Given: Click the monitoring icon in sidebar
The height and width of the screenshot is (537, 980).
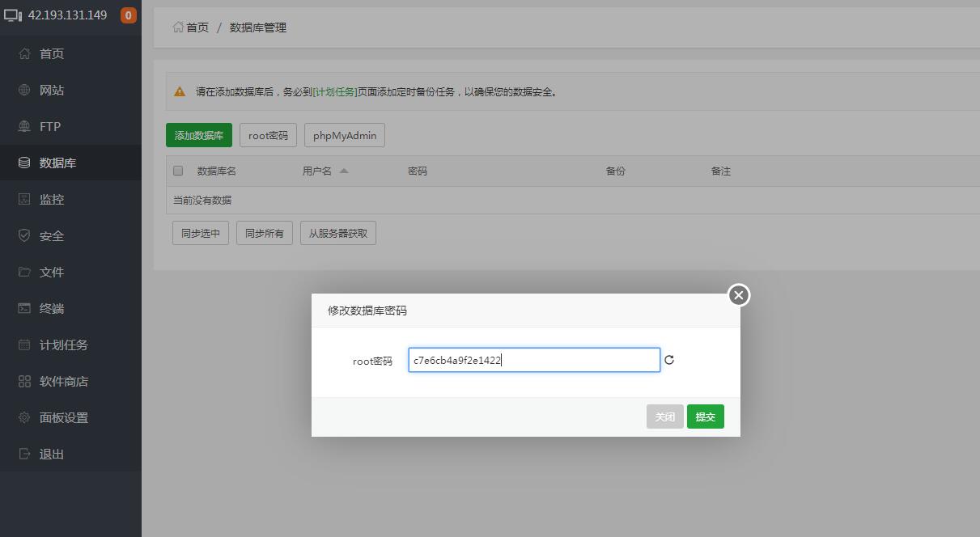Looking at the screenshot, I should click(x=25, y=199).
